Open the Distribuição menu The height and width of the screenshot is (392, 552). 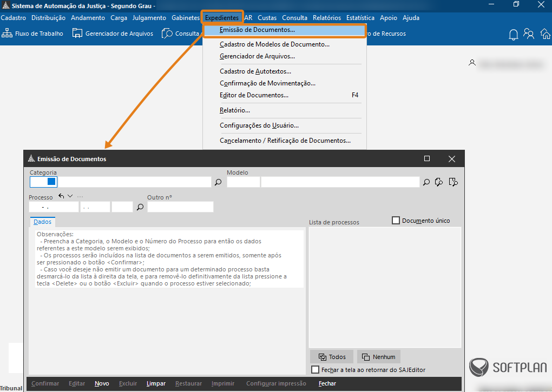click(x=48, y=18)
